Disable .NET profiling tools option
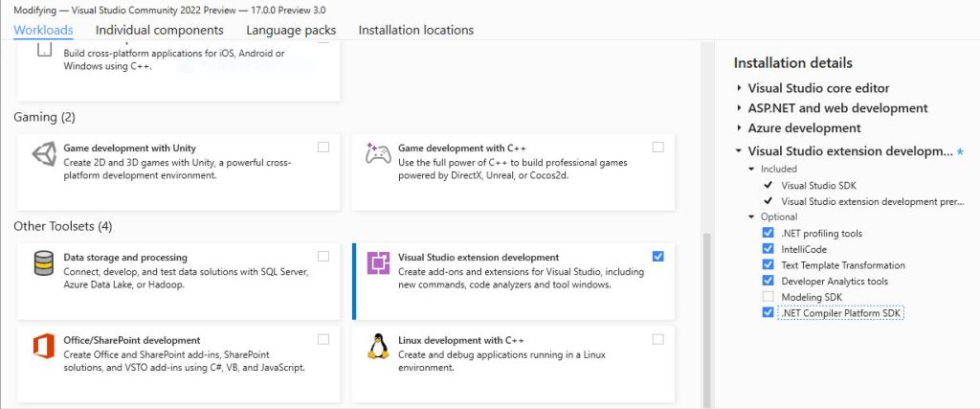980x409 pixels. pyautogui.click(x=768, y=234)
